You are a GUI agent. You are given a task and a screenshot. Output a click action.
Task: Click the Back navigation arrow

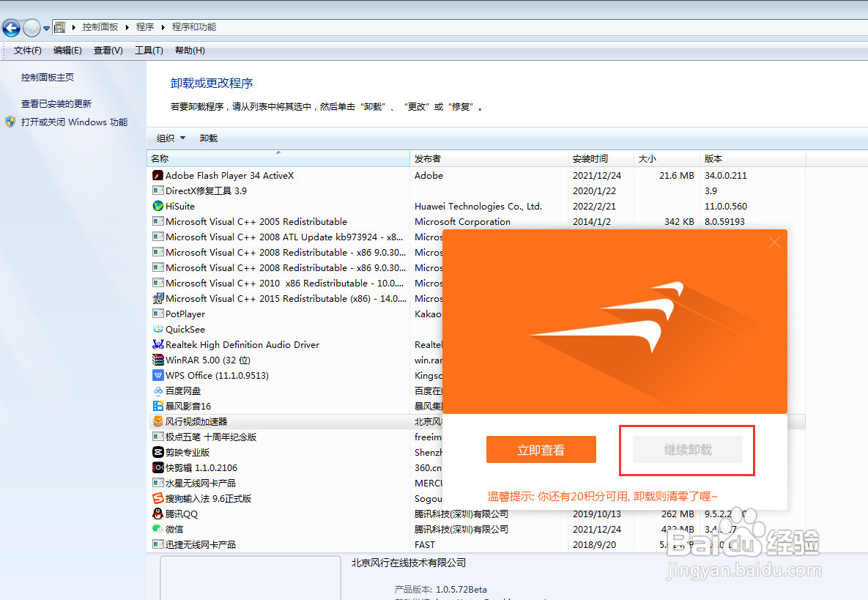tap(11, 28)
